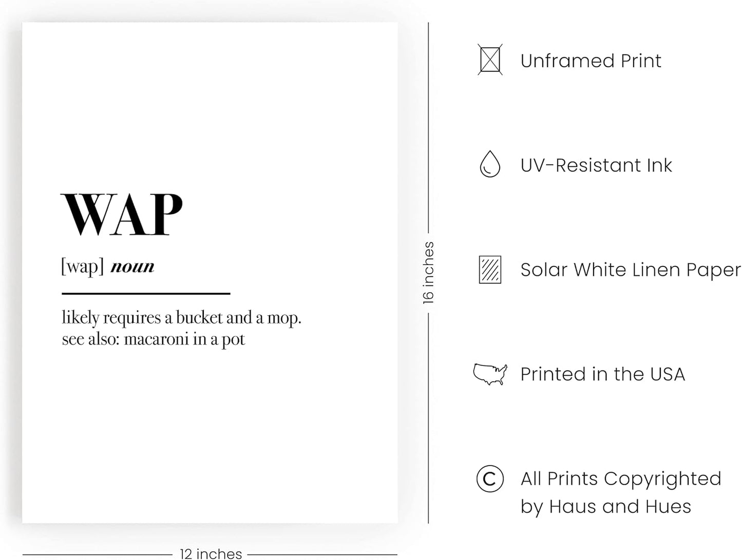Select the UV-Resistant Ink text
This screenshot has height=560, width=742.
pos(596,165)
